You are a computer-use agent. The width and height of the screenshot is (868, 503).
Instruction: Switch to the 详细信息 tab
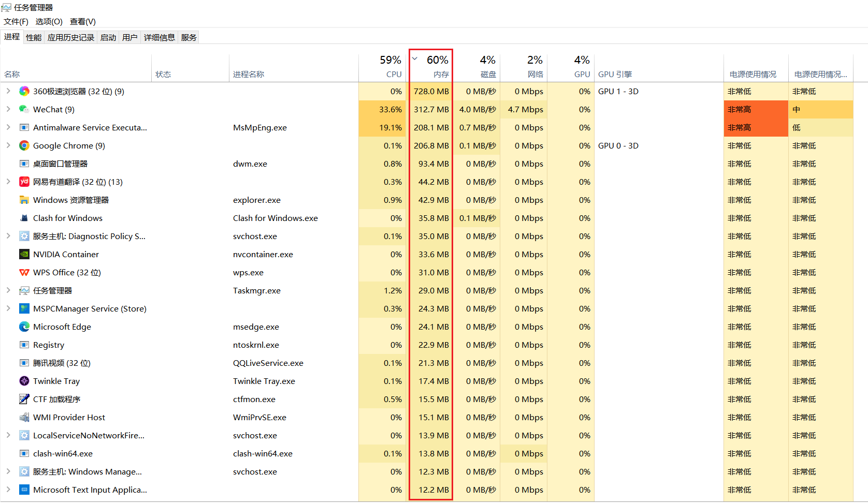(160, 37)
